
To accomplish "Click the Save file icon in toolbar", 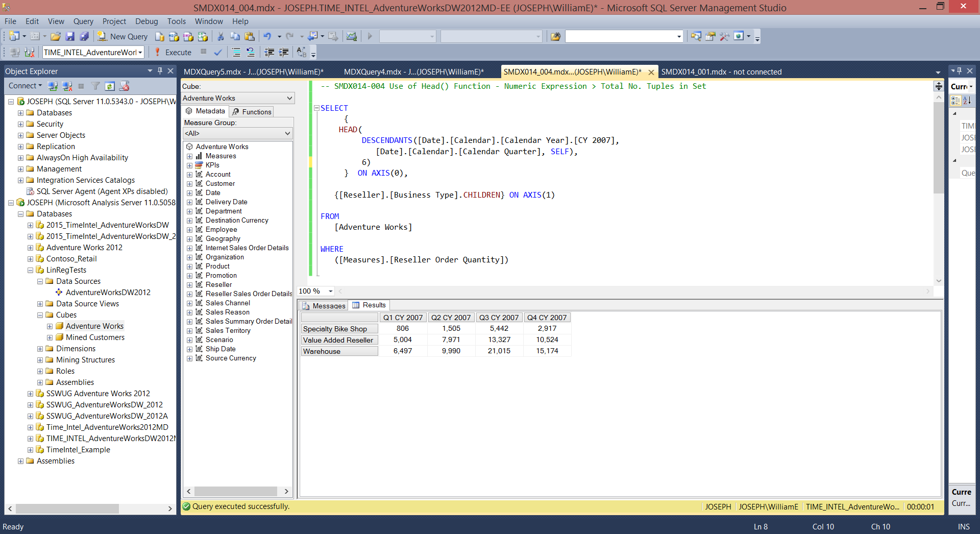I will (x=70, y=36).
